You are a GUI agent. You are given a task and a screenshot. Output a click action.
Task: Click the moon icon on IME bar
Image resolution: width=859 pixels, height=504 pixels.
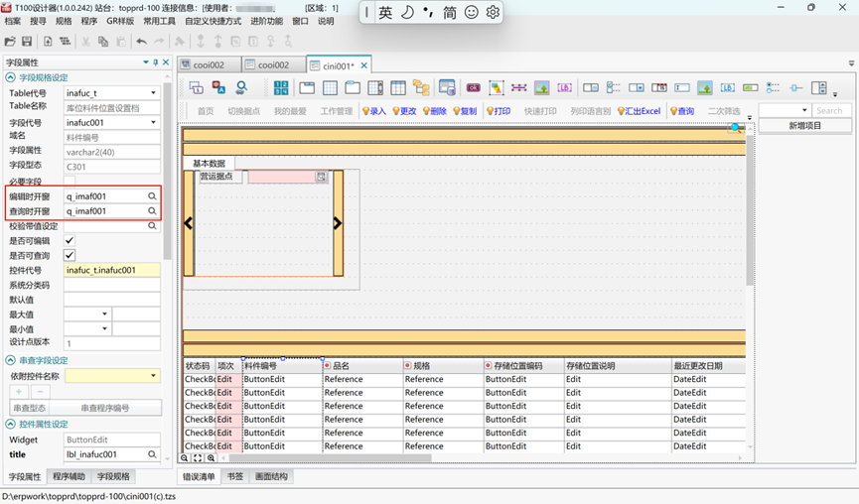(407, 12)
